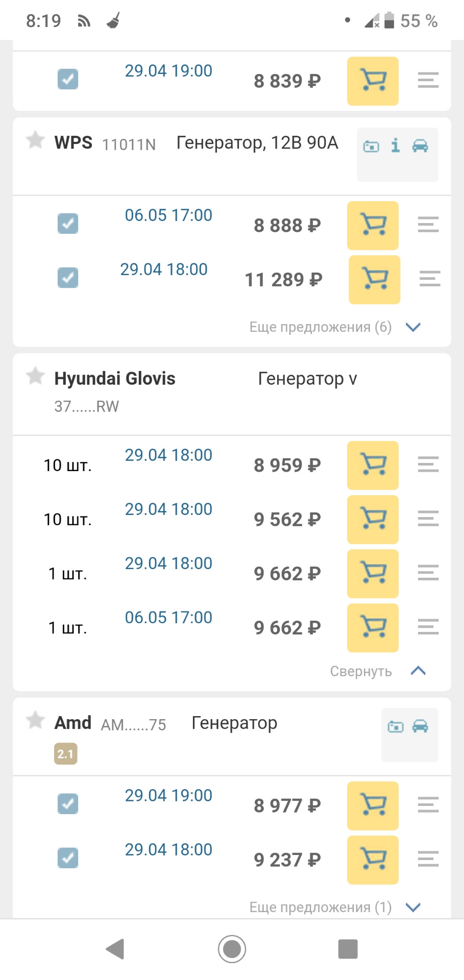Open info icon for WPS generator
The image size is (464, 980).
pyautogui.click(x=395, y=146)
